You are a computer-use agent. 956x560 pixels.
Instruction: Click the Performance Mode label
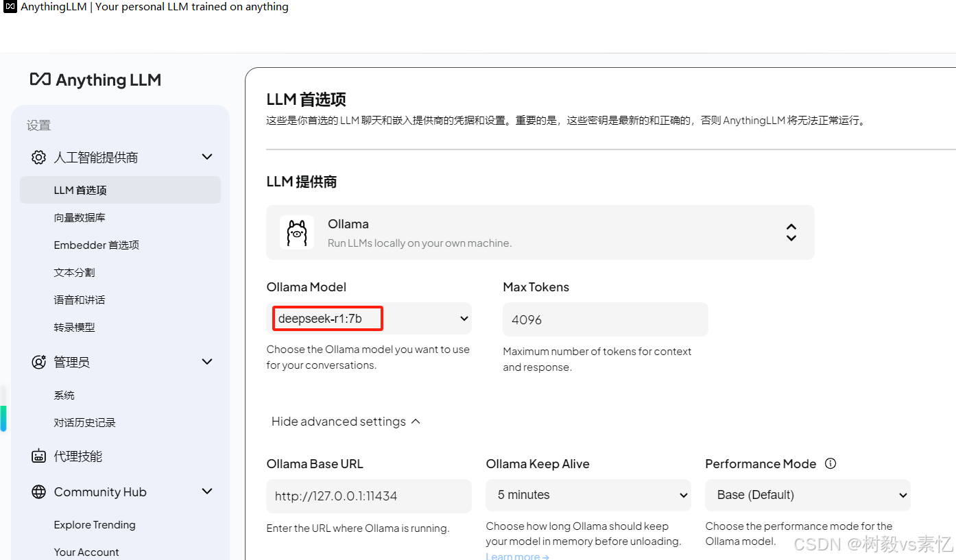[761, 464]
